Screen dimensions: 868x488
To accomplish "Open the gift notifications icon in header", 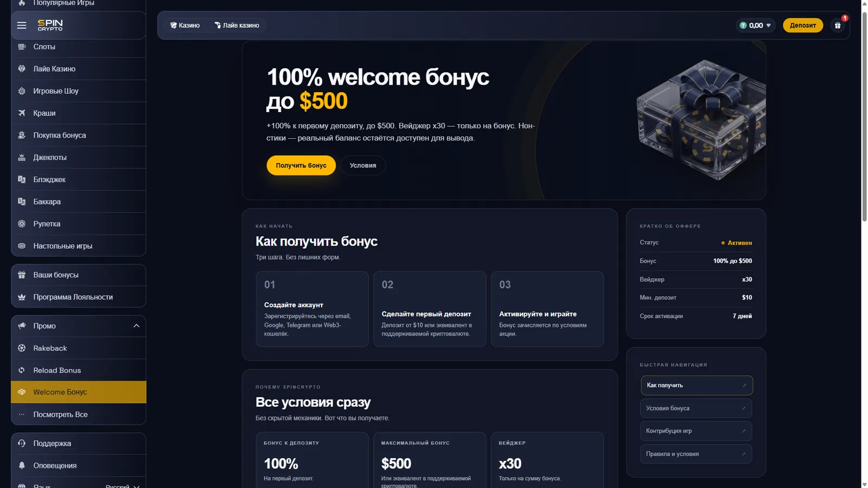I will (838, 25).
